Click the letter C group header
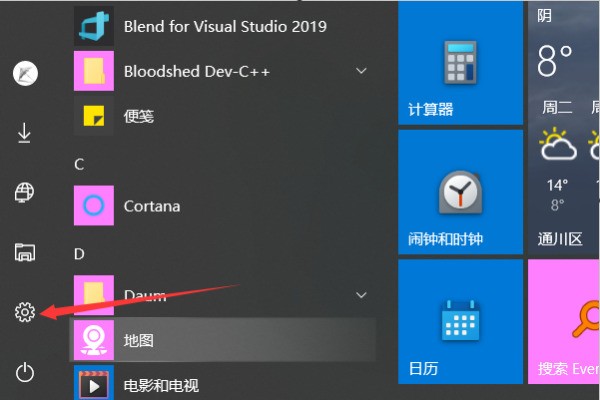 (79, 163)
